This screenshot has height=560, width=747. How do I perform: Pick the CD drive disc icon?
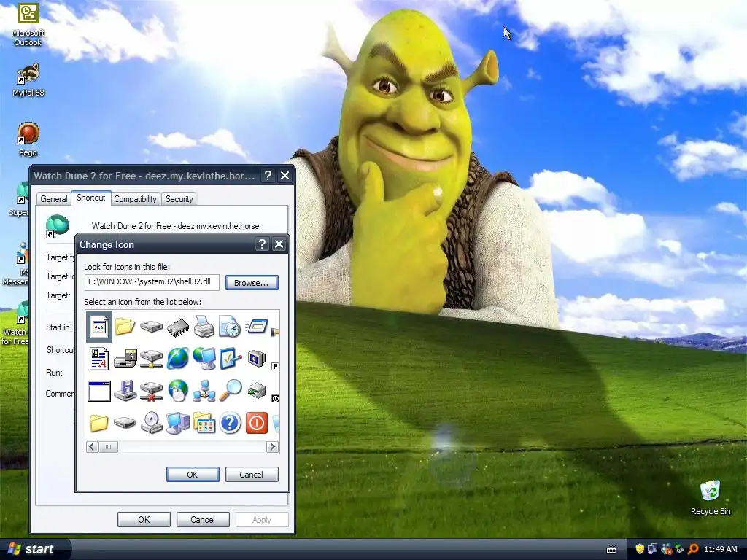(152, 423)
